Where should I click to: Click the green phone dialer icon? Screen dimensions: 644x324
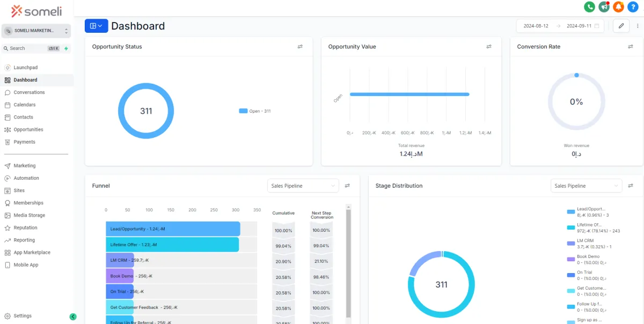click(590, 7)
